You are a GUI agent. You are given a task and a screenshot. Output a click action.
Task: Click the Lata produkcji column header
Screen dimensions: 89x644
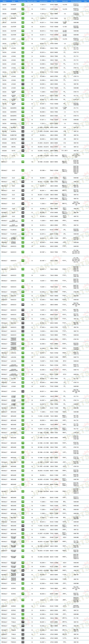click(x=43, y=1)
